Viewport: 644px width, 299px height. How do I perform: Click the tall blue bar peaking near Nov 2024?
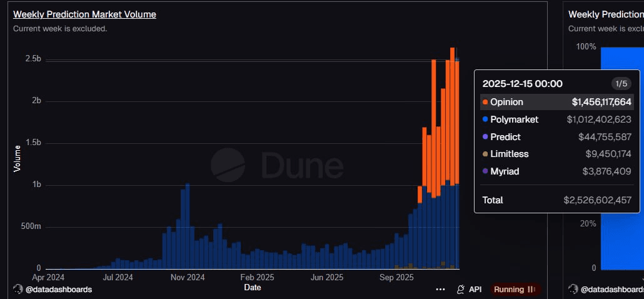(x=188, y=225)
